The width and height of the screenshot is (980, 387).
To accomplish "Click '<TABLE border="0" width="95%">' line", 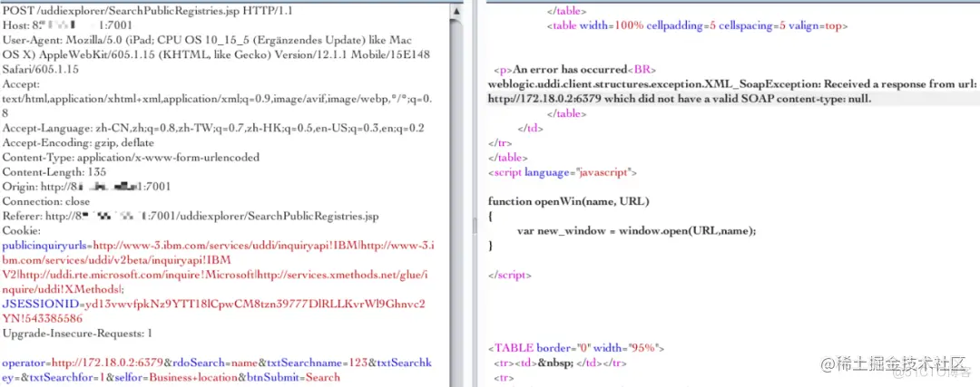I will [x=576, y=348].
